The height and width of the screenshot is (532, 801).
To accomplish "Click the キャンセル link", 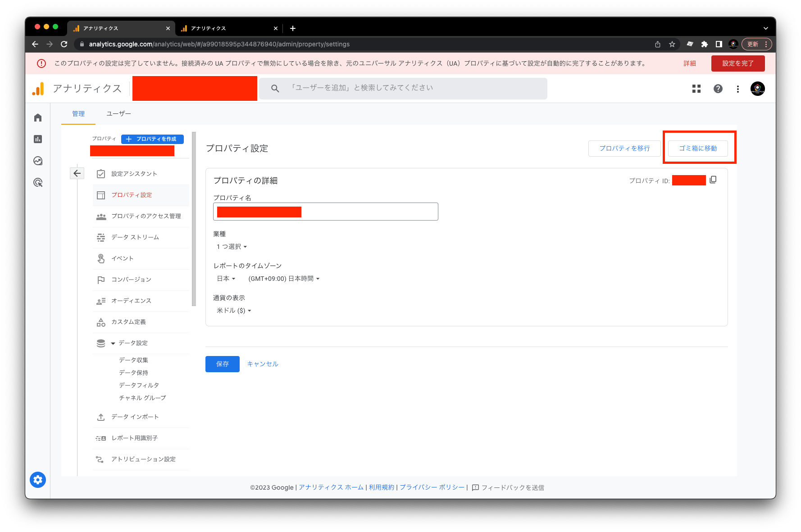I will pyautogui.click(x=263, y=364).
